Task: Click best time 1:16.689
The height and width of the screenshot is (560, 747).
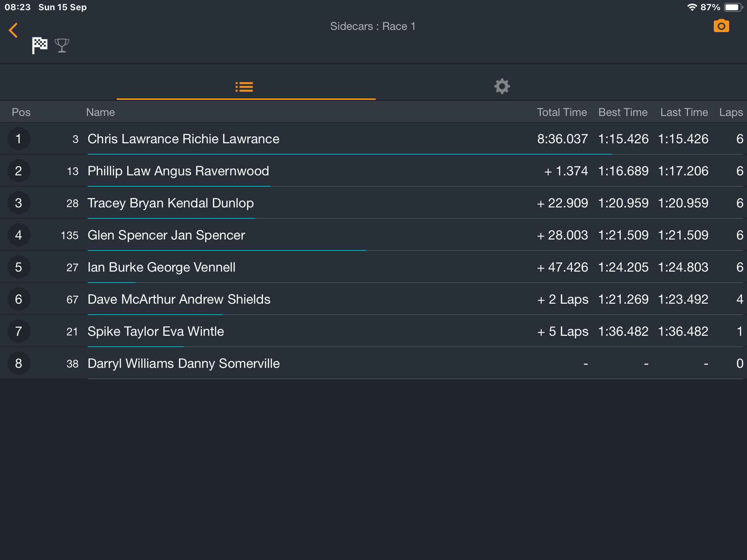Action: [623, 171]
